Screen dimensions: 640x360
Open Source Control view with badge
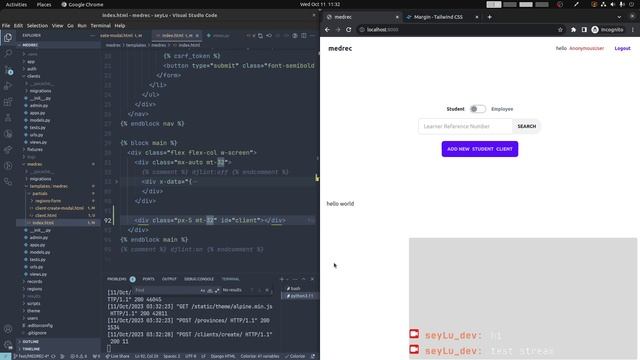pos(8,70)
